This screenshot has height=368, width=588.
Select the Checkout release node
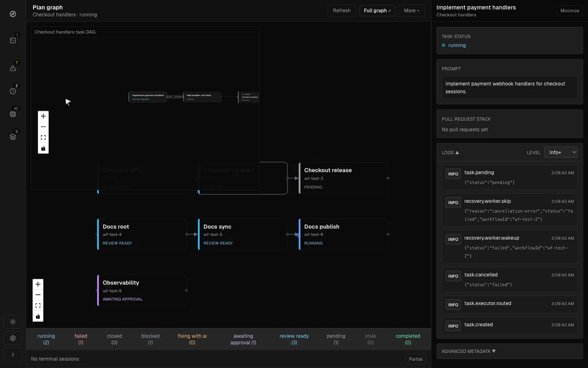[343, 178]
